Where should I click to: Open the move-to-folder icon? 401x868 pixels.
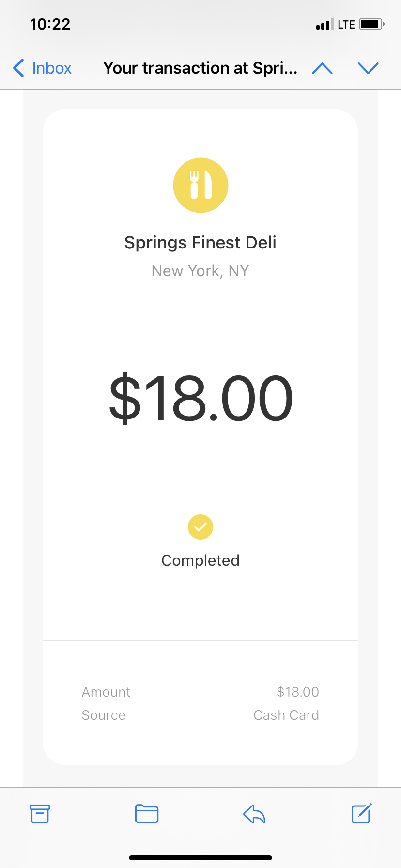pyautogui.click(x=147, y=814)
